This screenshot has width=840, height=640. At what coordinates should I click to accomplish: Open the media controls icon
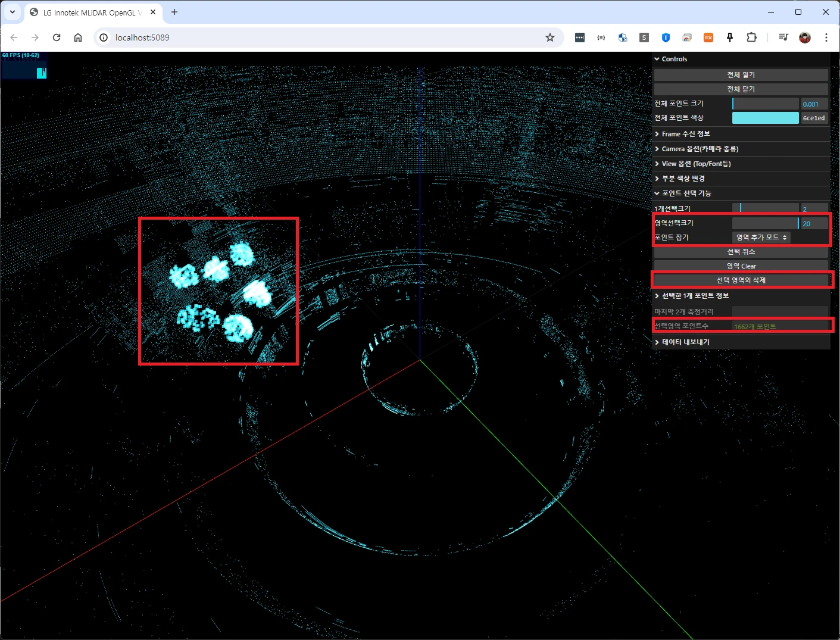tap(783, 38)
